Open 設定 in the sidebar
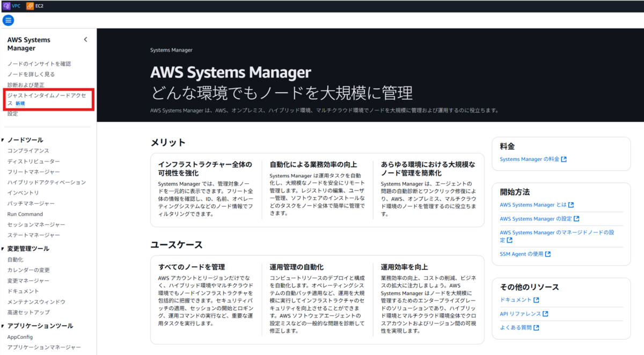 coord(13,114)
